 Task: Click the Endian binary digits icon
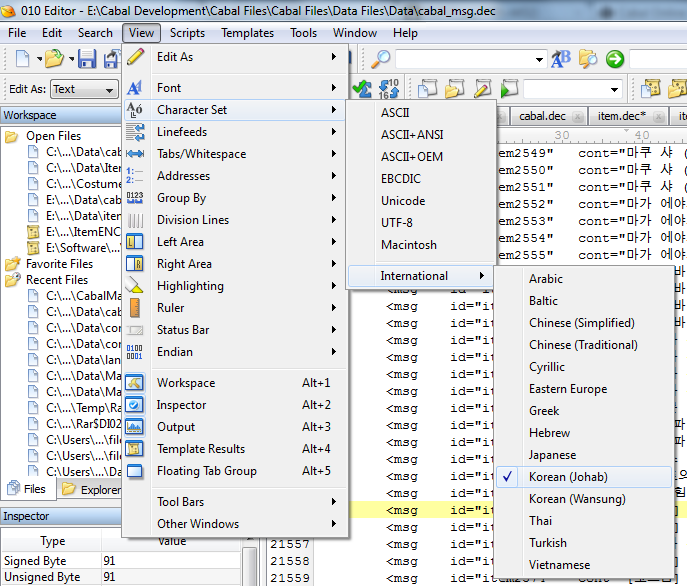click(x=135, y=352)
